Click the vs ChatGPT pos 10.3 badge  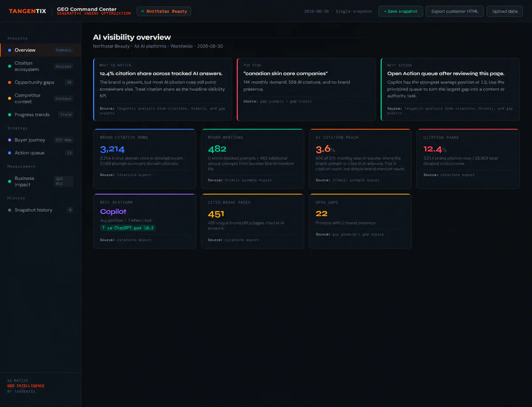click(x=128, y=228)
